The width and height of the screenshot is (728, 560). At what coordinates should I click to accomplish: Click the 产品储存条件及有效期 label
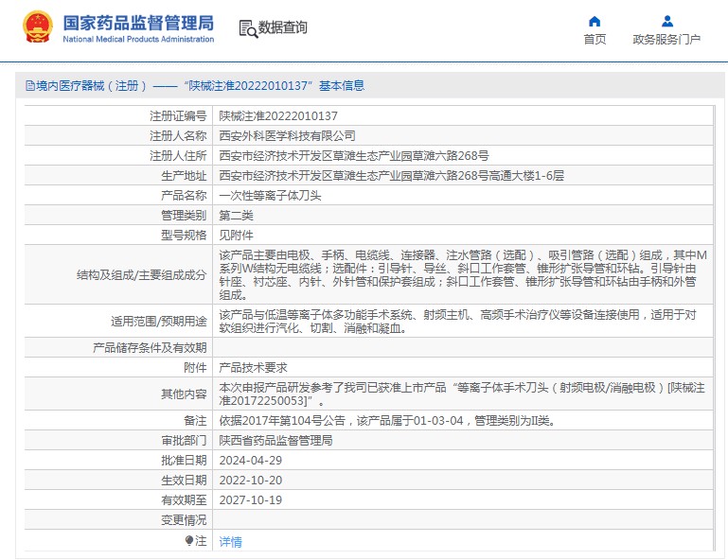click(x=150, y=348)
